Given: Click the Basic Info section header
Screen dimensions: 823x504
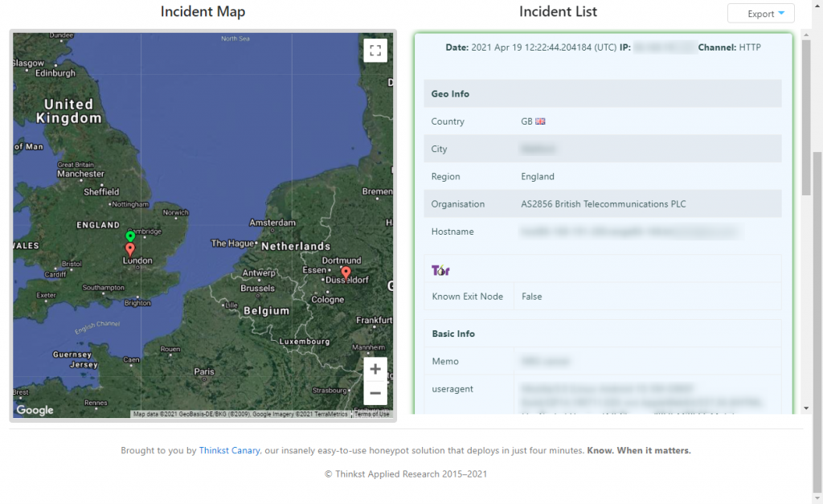Looking at the screenshot, I should tap(453, 334).
